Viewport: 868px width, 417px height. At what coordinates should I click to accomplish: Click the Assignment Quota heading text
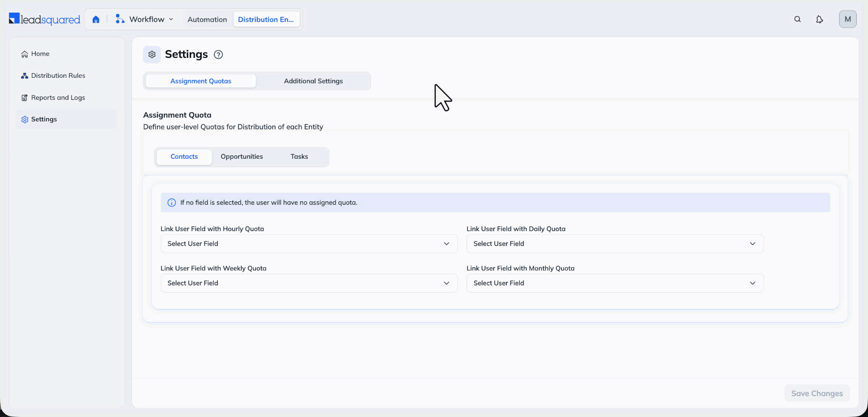tap(177, 115)
